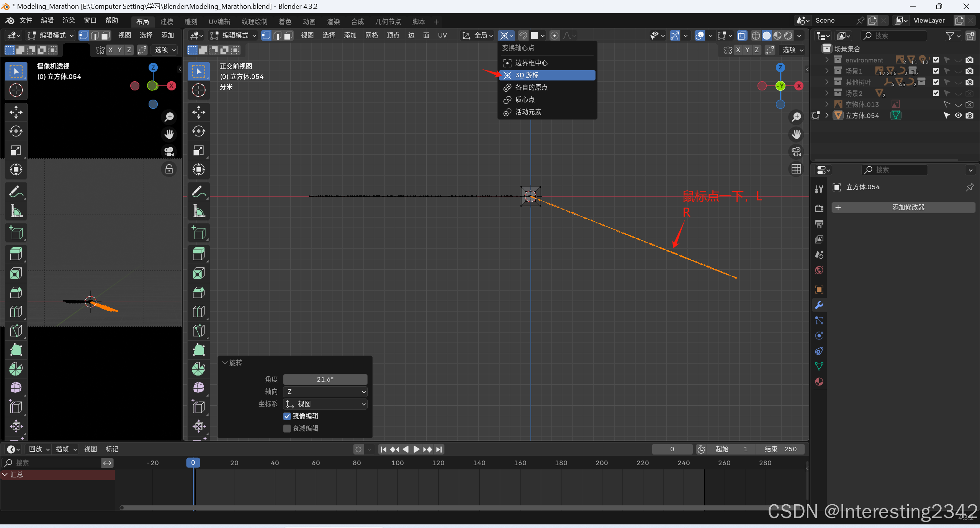Disable the 镜像编辑 checkbox
The image size is (980, 528).
point(287,416)
